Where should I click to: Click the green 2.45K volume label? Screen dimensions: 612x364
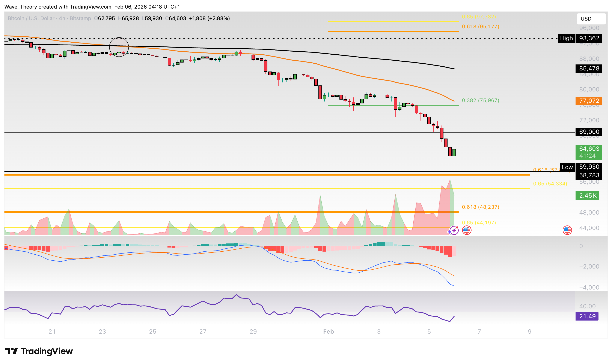point(587,195)
